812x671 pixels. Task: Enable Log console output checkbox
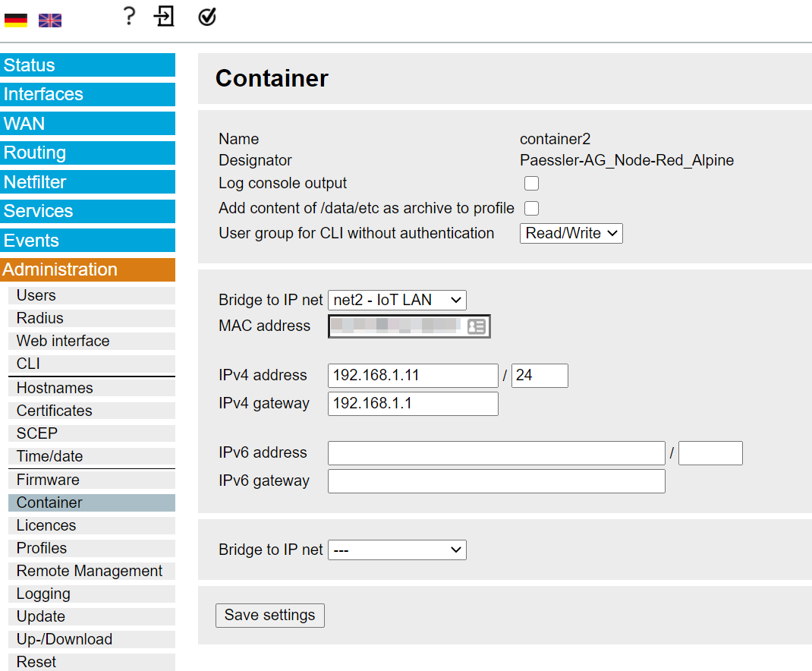(x=531, y=183)
